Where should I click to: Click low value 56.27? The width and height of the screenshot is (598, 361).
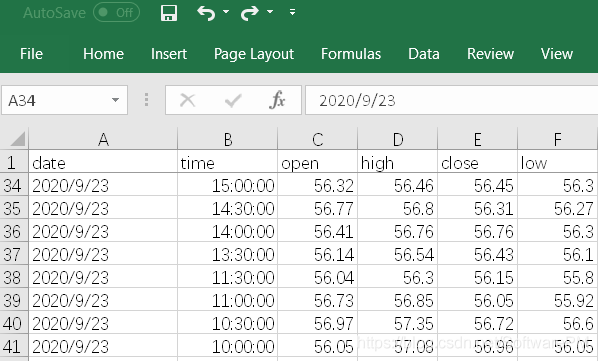(557, 208)
